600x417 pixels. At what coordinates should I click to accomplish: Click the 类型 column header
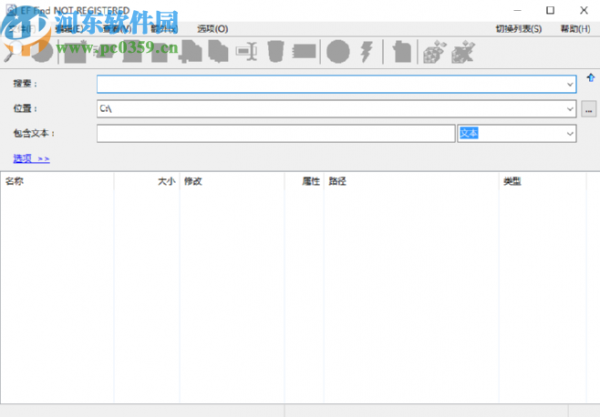point(541,182)
